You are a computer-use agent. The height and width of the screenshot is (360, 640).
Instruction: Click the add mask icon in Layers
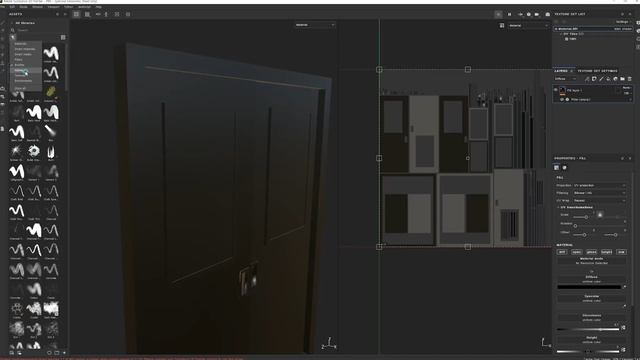[x=594, y=79]
